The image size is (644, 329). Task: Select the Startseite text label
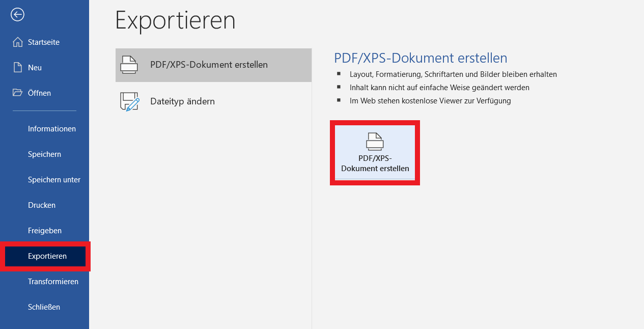[44, 42]
